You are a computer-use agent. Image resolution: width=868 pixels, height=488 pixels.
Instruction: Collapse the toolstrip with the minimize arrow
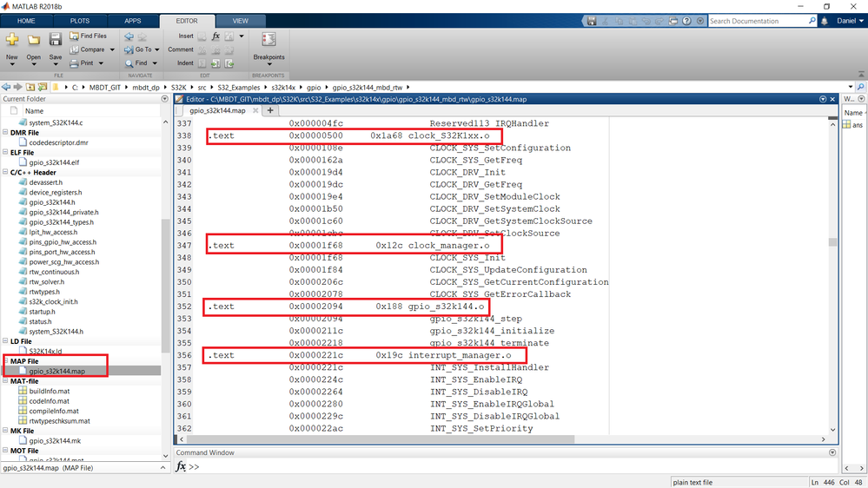click(x=861, y=74)
